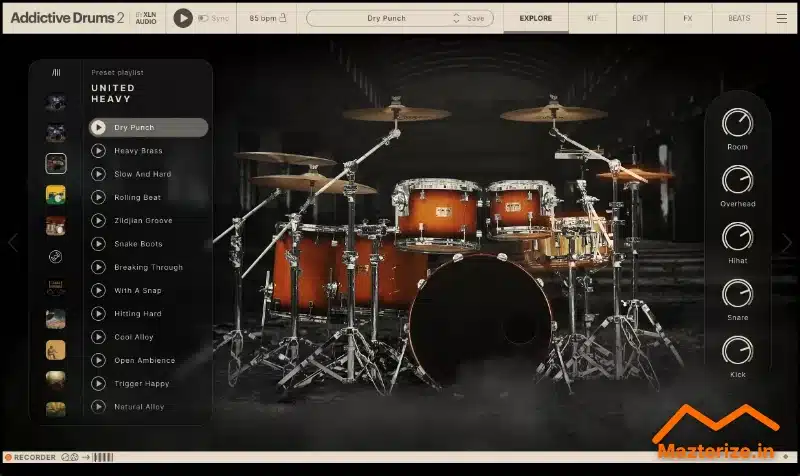This screenshot has height=476, width=800.
Task: Select the Breaking Through preset name
Action: click(x=148, y=267)
